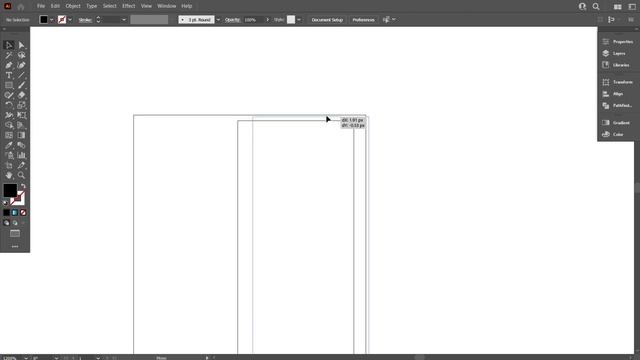Viewport: 640px width, 360px height.
Task: Set paint mode to Gradient
Action: pyautogui.click(x=15, y=213)
